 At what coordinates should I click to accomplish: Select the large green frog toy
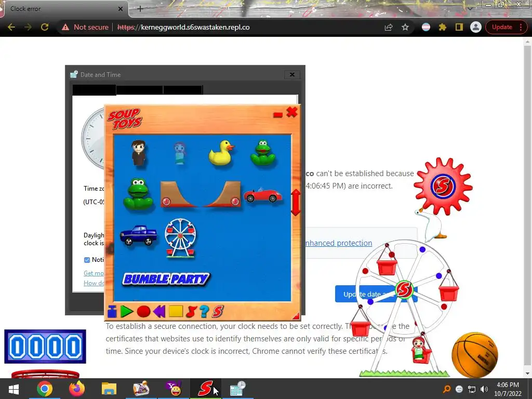[x=138, y=194]
